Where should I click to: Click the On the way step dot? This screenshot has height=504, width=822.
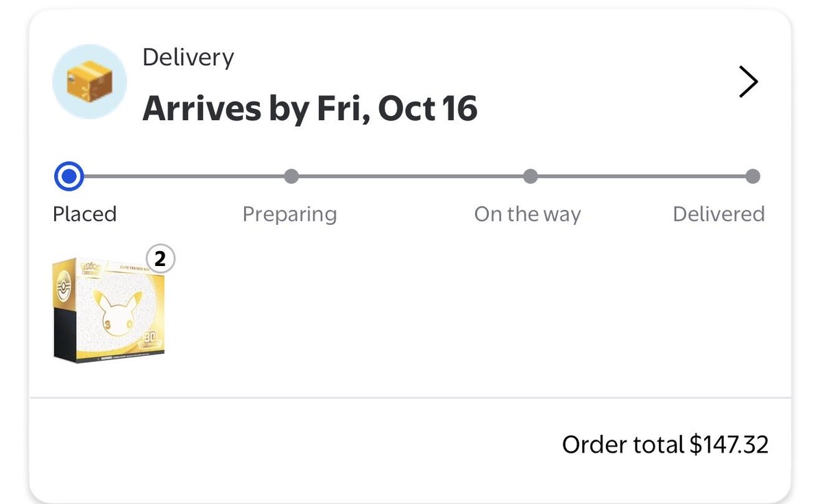(x=530, y=176)
